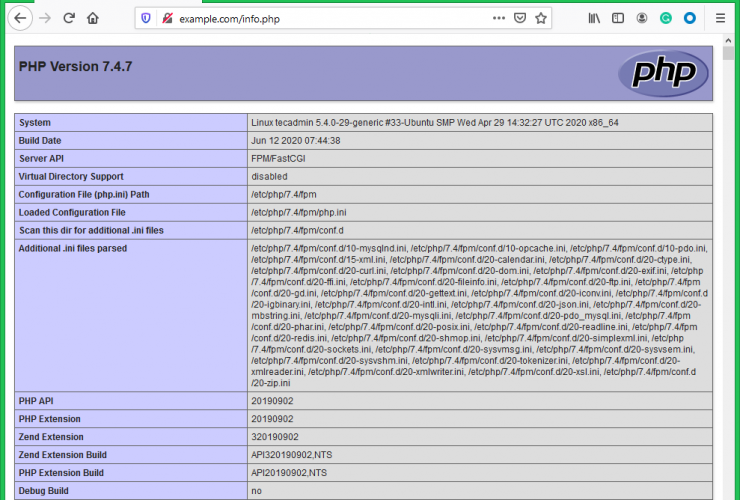The image size is (740, 500).
Task: Click the Forward arrow button
Action: click(x=46, y=18)
